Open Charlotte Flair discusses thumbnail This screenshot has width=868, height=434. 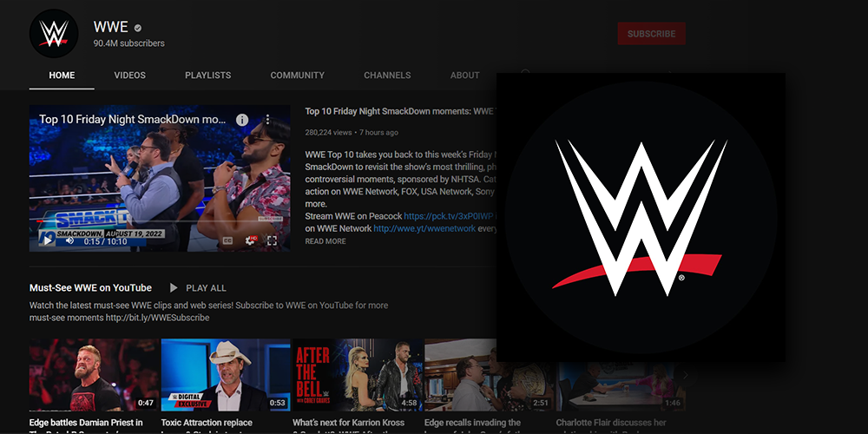(x=621, y=387)
